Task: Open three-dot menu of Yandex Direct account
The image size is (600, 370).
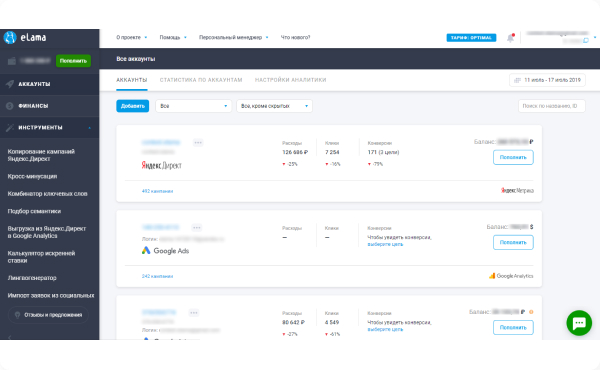Action: click(x=198, y=143)
